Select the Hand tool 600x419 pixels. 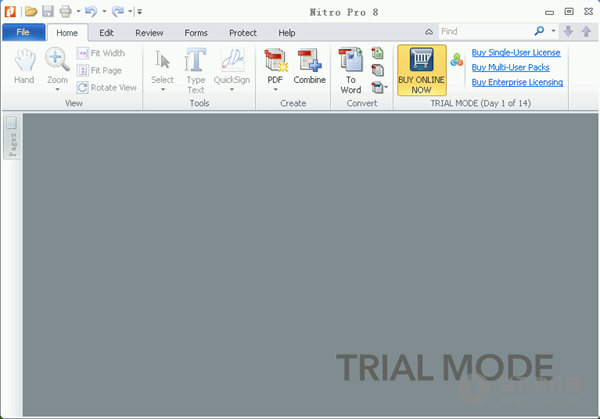[x=24, y=67]
